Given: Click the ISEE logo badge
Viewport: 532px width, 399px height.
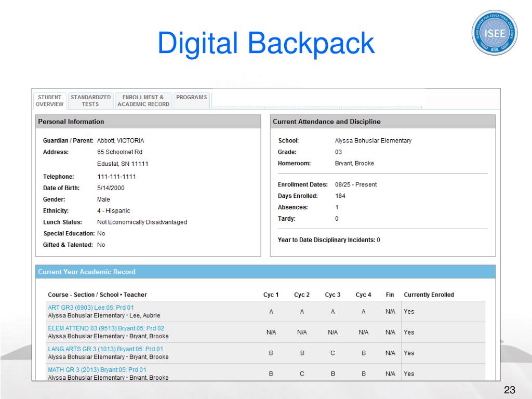Looking at the screenshot, I should click(494, 33).
